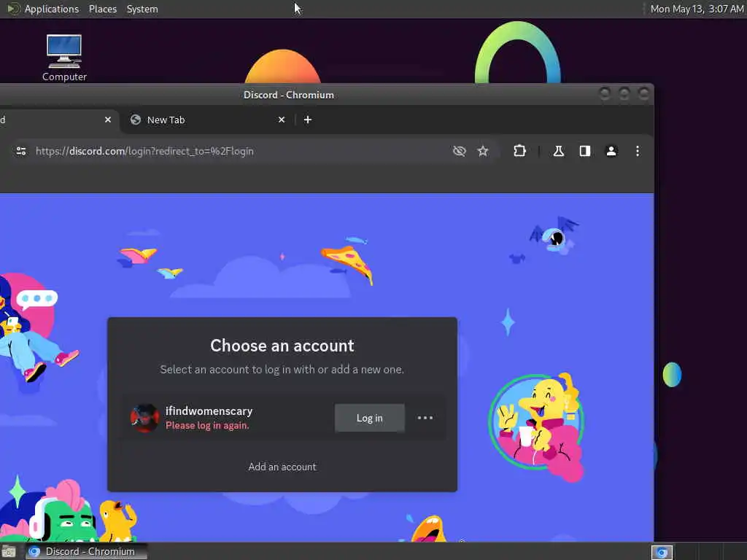Click Add an account link
Image resolution: width=747 pixels, height=560 pixels.
click(x=282, y=467)
